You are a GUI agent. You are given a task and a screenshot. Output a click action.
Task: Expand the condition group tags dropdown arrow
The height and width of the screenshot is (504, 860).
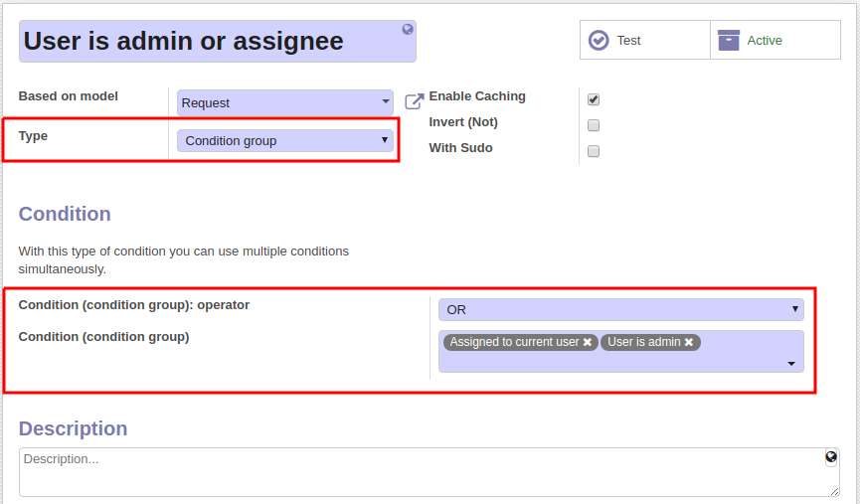[x=791, y=364]
